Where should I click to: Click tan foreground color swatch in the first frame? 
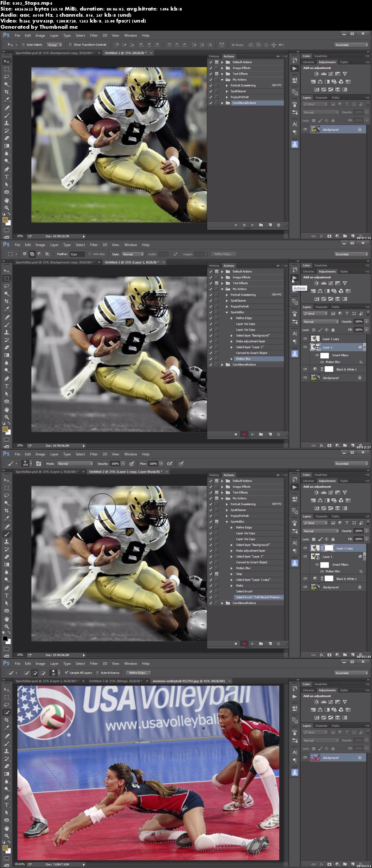point(5,220)
